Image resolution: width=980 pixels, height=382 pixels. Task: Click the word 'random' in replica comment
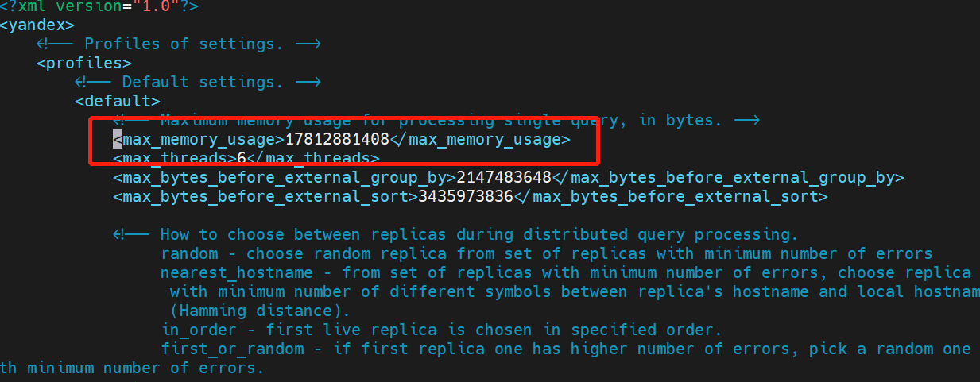(189, 254)
